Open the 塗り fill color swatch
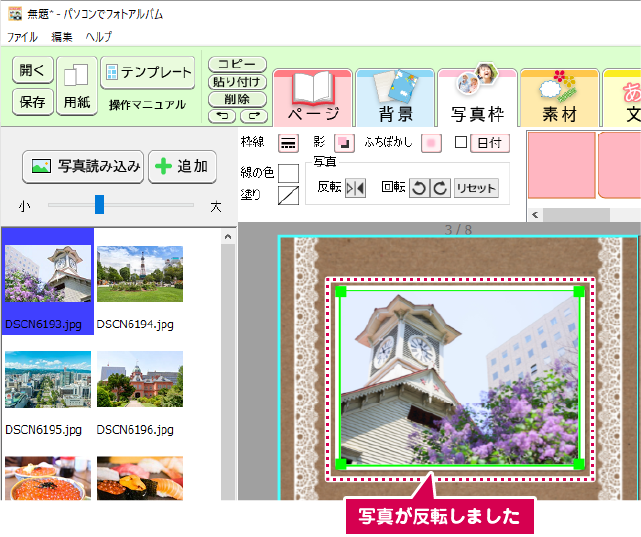 pos(288,195)
